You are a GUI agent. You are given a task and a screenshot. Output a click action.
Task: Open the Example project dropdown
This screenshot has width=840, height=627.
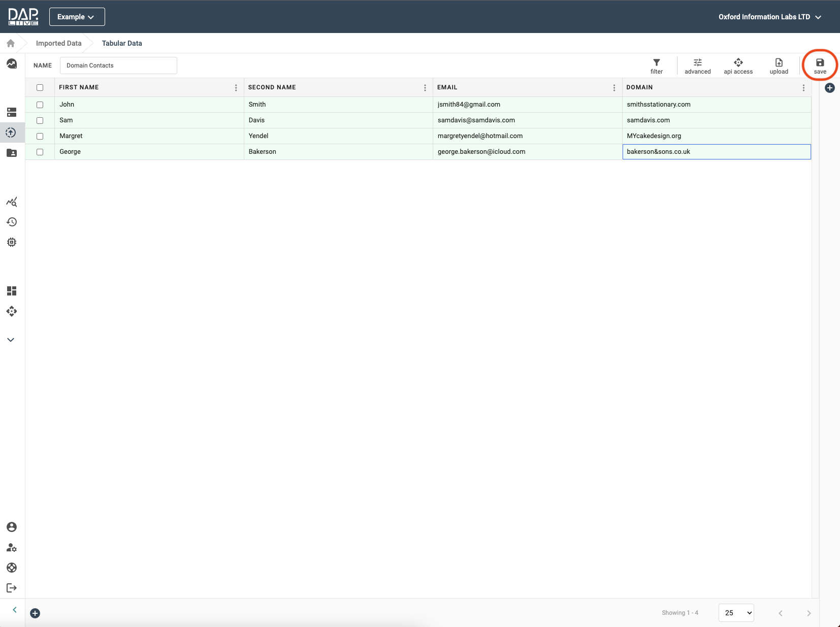point(77,17)
